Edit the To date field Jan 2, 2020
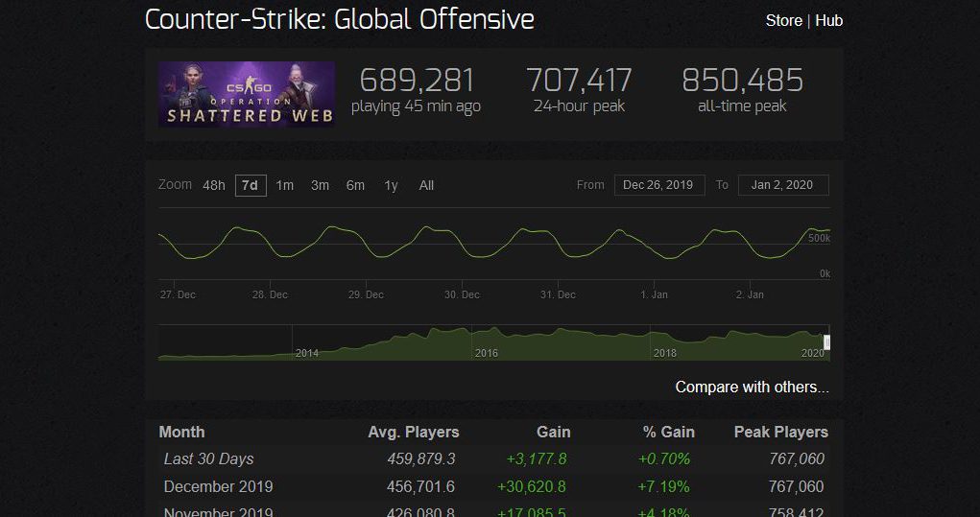 [783, 185]
